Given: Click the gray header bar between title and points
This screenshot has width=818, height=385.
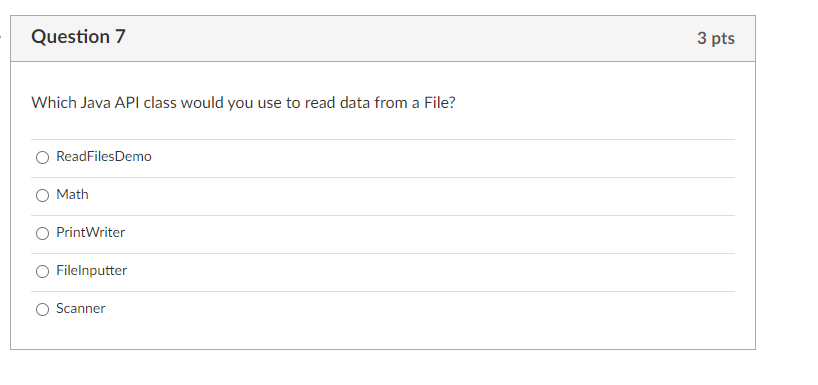Looking at the screenshot, I should click(x=411, y=39).
